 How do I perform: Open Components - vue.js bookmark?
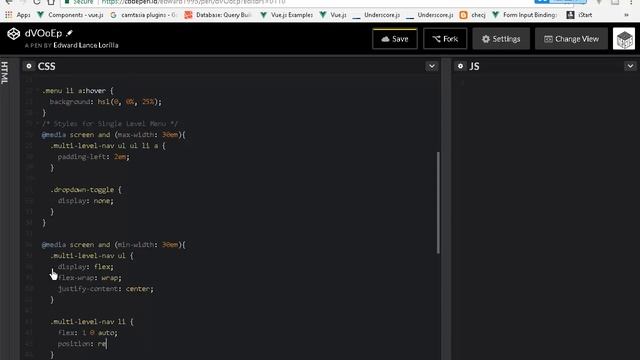(70, 15)
